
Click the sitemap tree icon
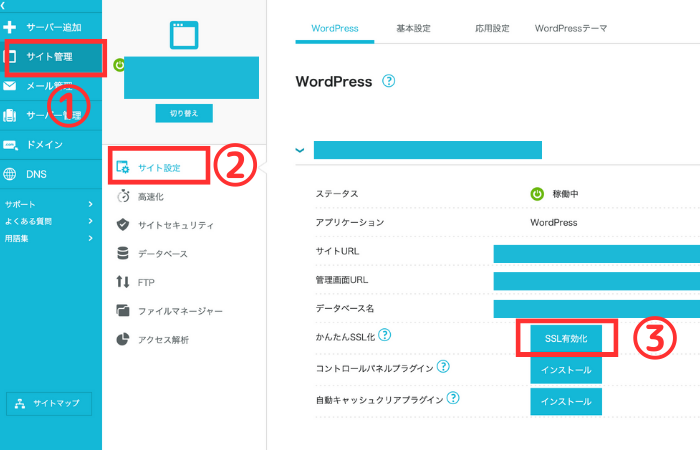tap(20, 404)
